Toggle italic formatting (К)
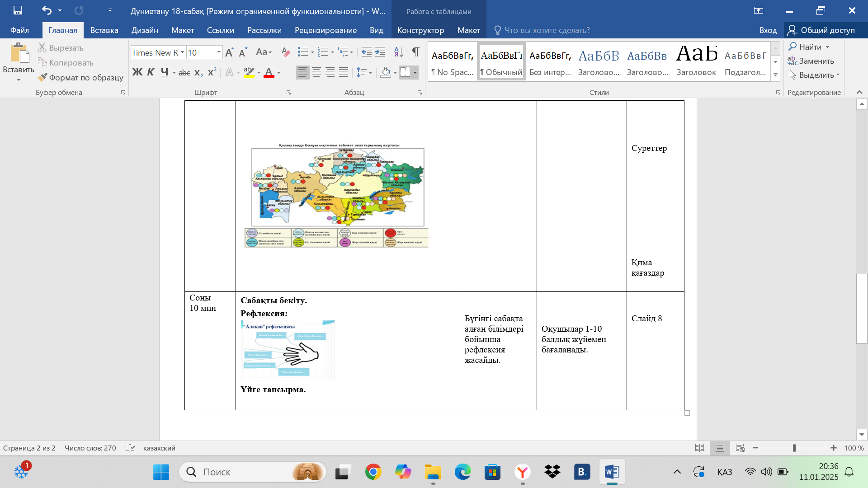This screenshot has width=868, height=488. point(151,72)
